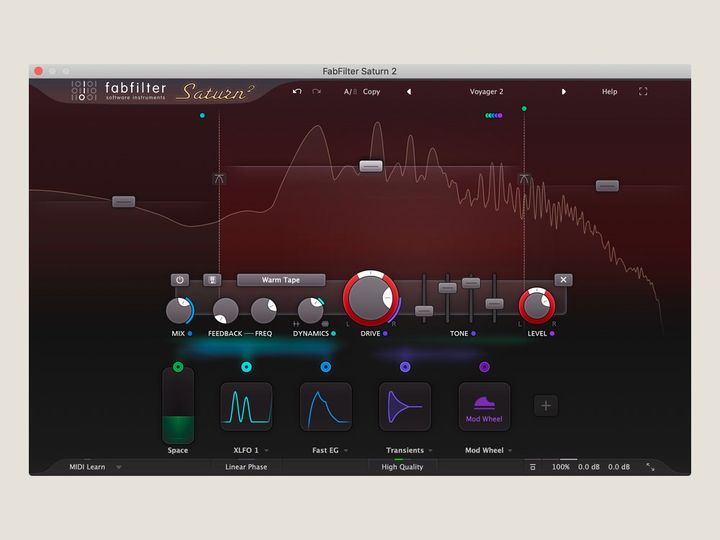
Task: Click the Feedback knob
Action: pyautogui.click(x=225, y=311)
